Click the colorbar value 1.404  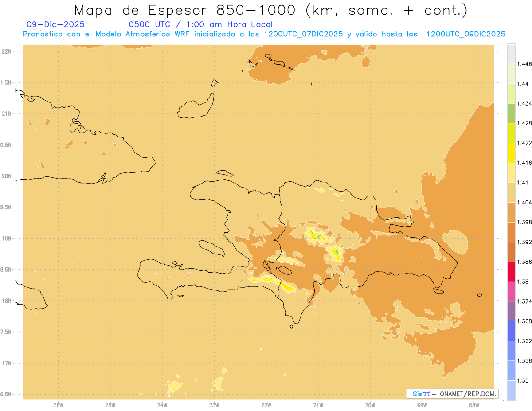coord(524,202)
